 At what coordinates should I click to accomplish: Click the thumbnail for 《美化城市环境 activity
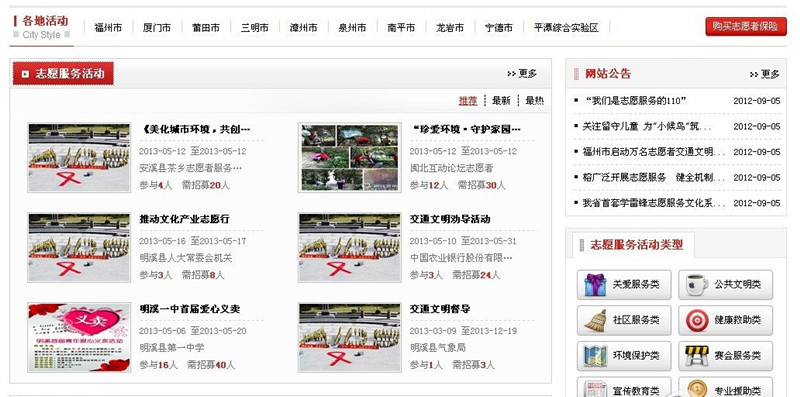click(79, 158)
